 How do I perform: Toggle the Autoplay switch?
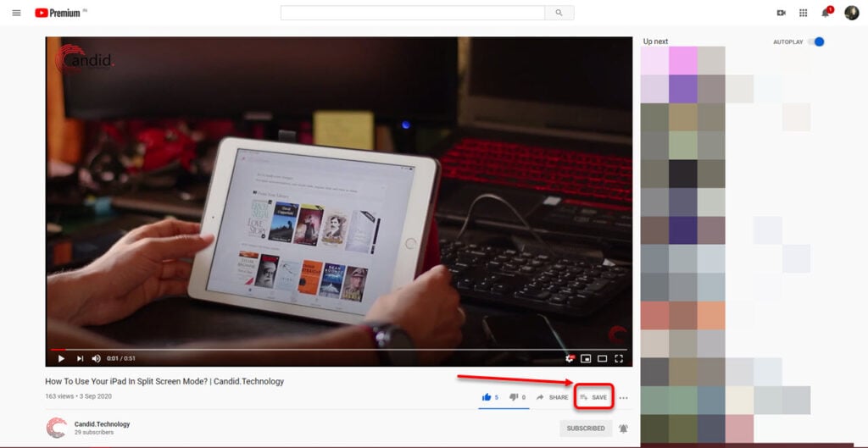coord(816,41)
